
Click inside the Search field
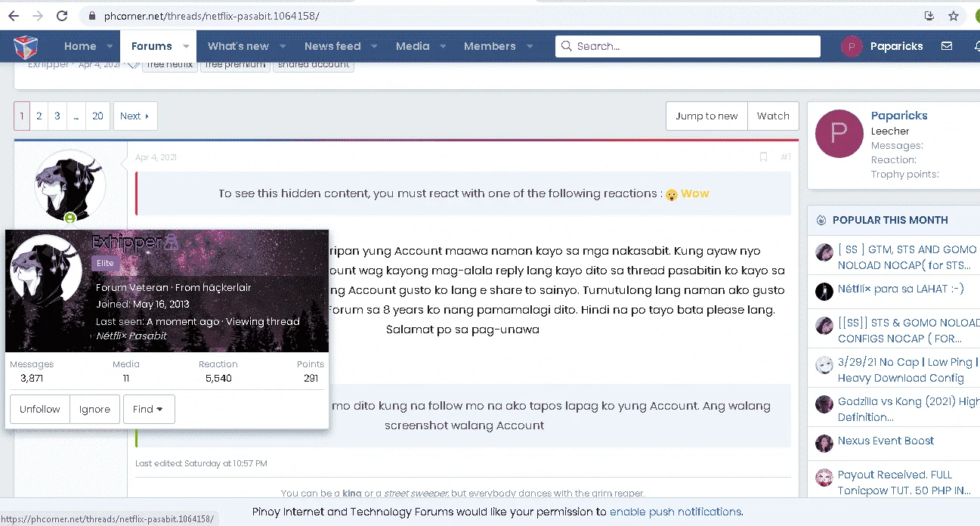(688, 46)
